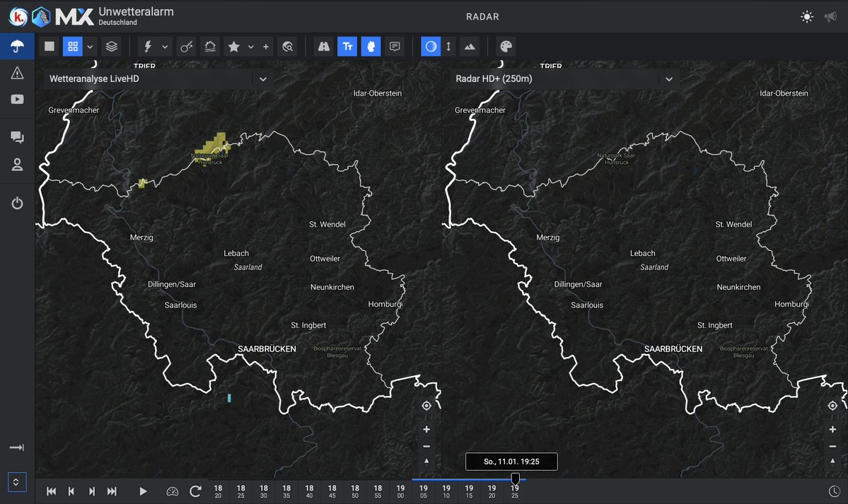848x504 pixels.
Task: Select the umbrella radar icon in the sidebar
Action: 16,45
